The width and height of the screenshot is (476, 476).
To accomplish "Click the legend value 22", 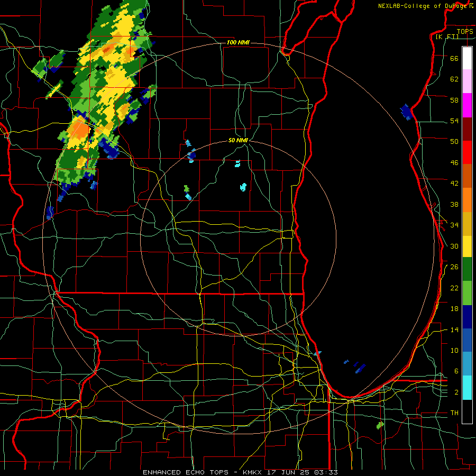I will click(454, 288).
